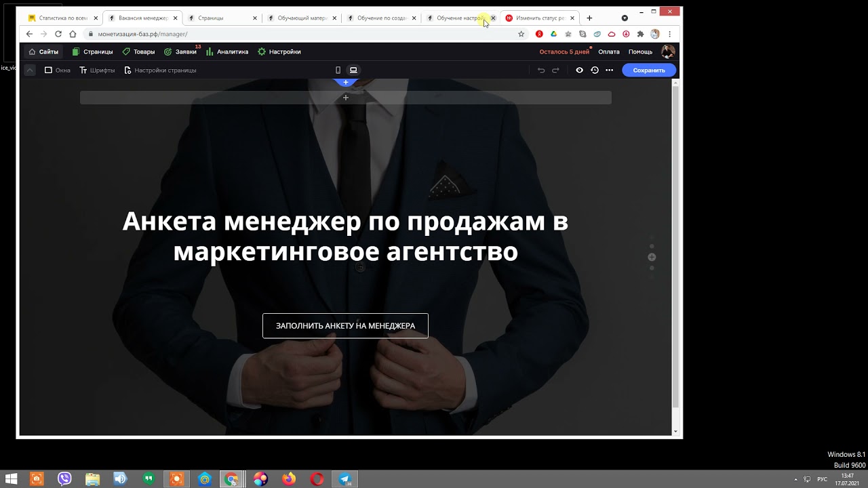Viewport: 868px width, 488px height.
Task: Click the plus section navigation dot
Action: pyautogui.click(x=652, y=257)
